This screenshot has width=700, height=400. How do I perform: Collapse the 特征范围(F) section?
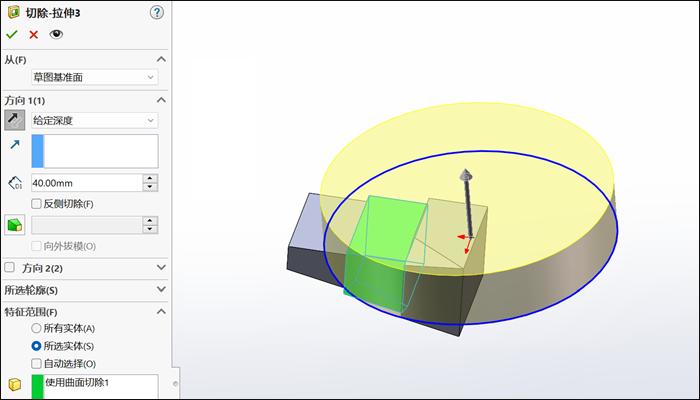pyautogui.click(x=161, y=311)
